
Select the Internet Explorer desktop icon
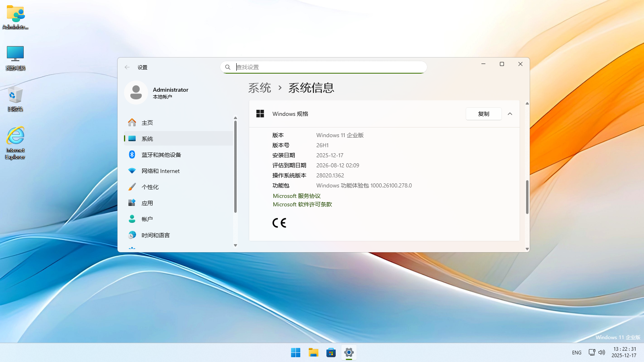[15, 143]
